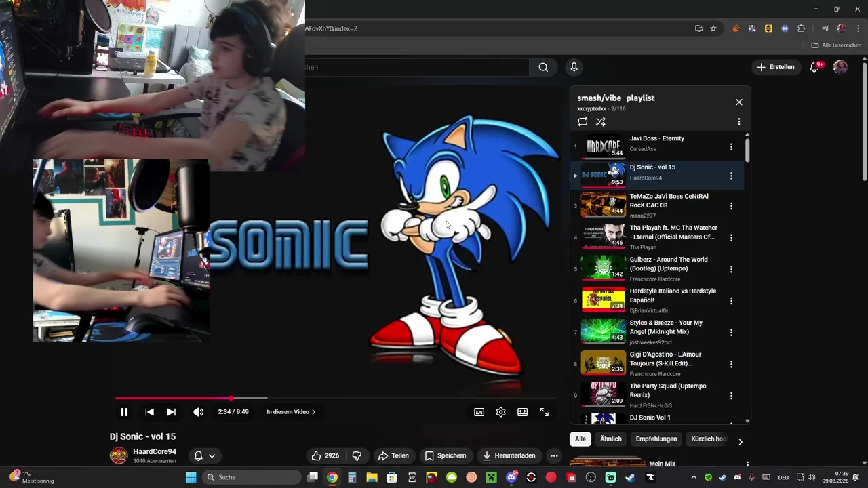Show more filter chips with right arrow

coord(741,442)
